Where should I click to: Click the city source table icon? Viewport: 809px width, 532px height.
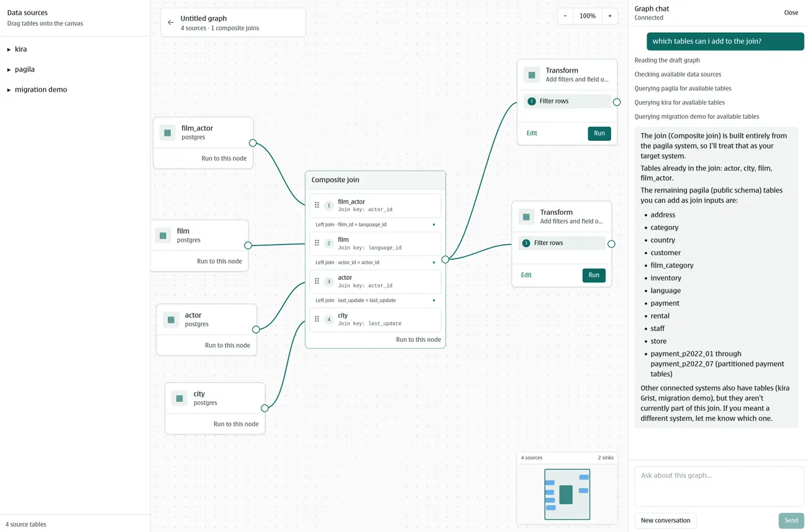coord(179,399)
